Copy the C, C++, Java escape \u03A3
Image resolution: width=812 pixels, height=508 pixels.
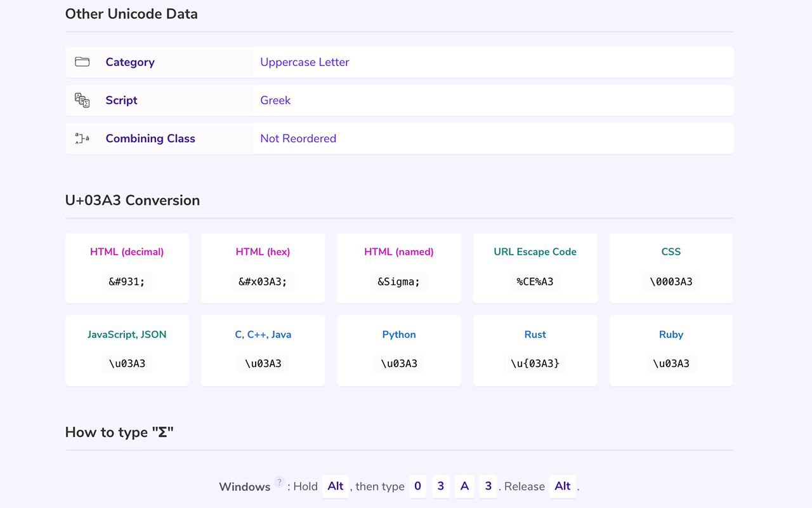(263, 363)
